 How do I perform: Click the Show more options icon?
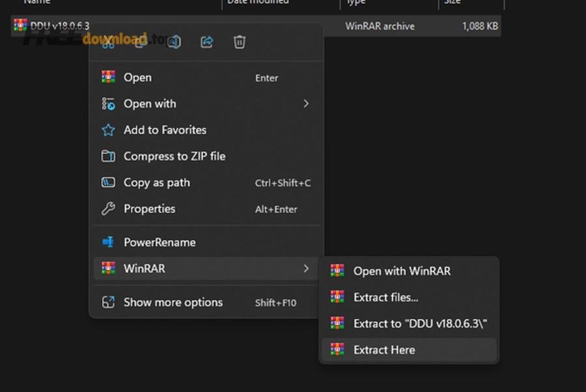[x=108, y=302]
